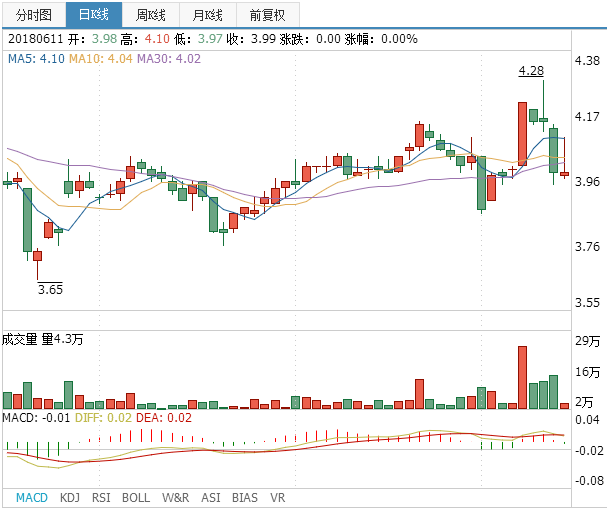The image size is (607, 512).
Task: Click the DEA: 0.02 value text
Action: click(164, 418)
